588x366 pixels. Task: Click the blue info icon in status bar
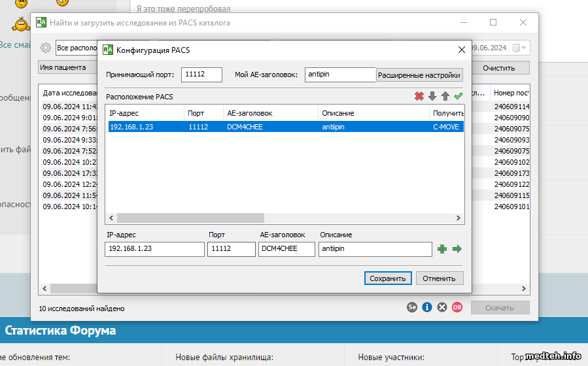pos(427,307)
